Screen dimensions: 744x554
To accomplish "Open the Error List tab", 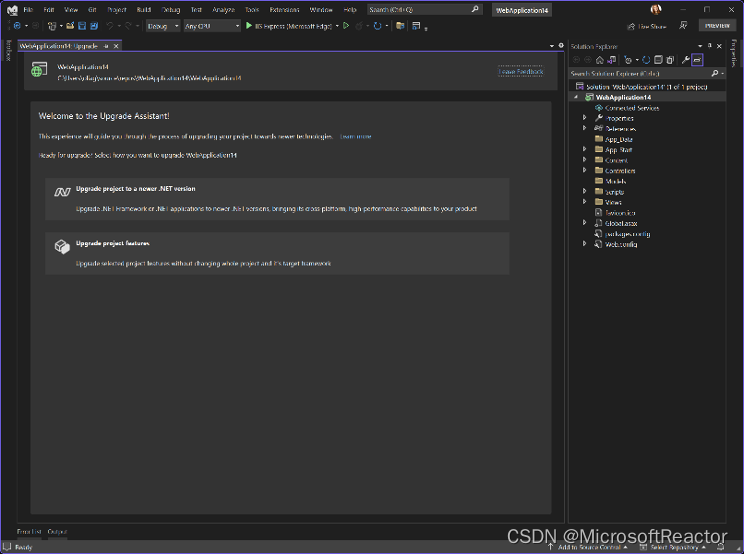I will click(x=29, y=532).
